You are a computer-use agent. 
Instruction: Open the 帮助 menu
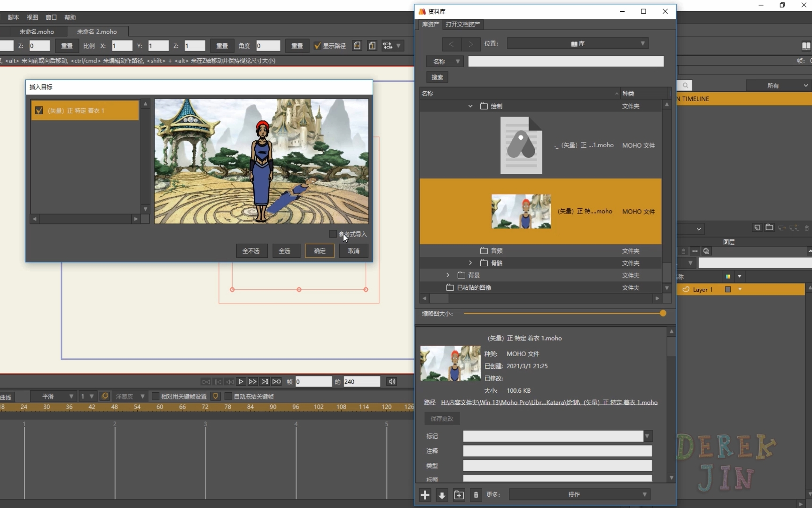[70, 17]
